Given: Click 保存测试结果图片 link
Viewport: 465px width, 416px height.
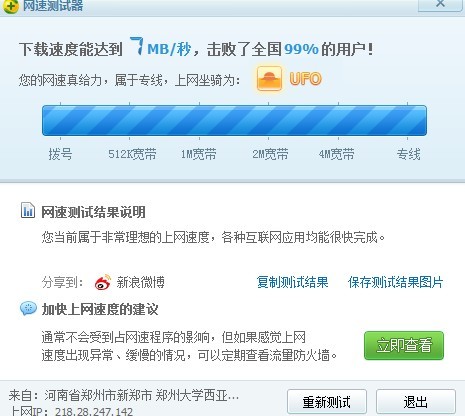Looking at the screenshot, I should click(x=395, y=282).
